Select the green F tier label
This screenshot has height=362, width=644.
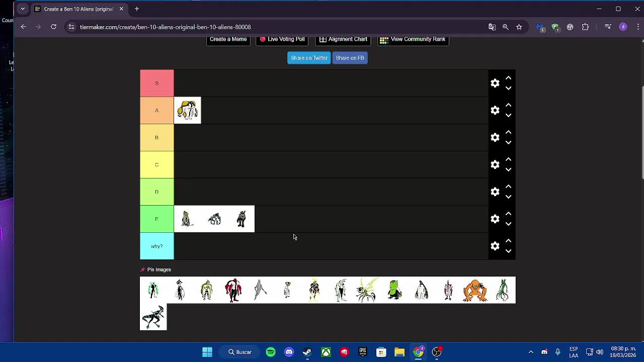coord(156,219)
